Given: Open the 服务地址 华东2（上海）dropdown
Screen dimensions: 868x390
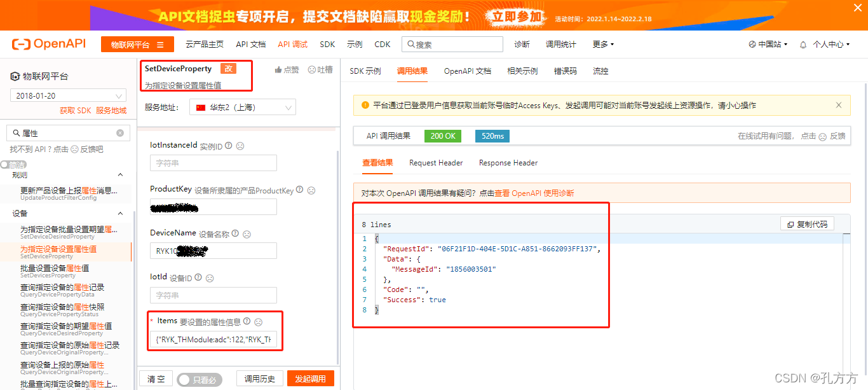Looking at the screenshot, I should tap(243, 108).
